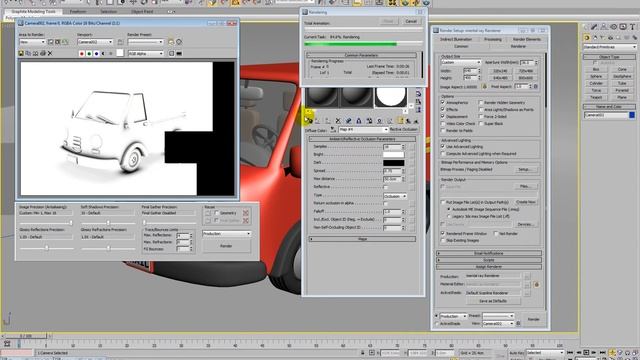Viewport: 640px width, 360px height.
Task: Expand the Maps rollout
Action: [362, 239]
